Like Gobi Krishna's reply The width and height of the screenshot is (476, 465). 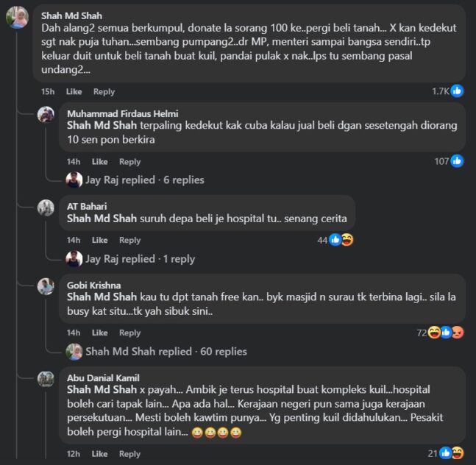tap(99, 333)
